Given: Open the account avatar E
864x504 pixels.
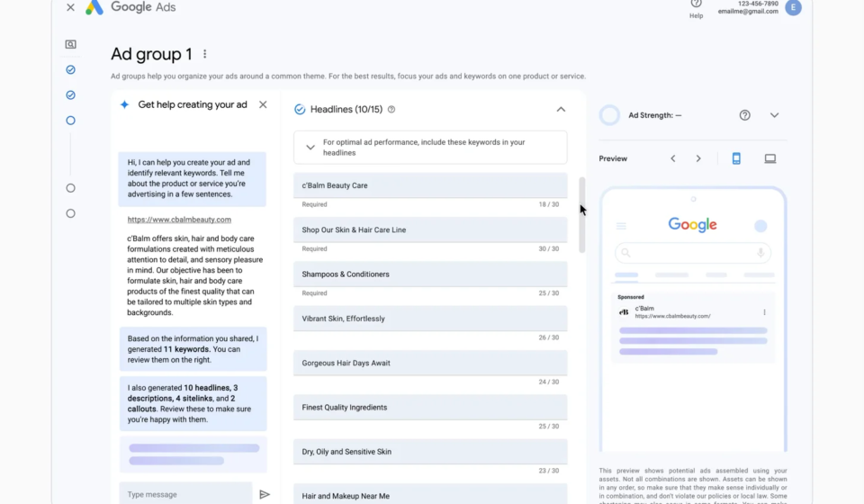Looking at the screenshot, I should coord(793,8).
